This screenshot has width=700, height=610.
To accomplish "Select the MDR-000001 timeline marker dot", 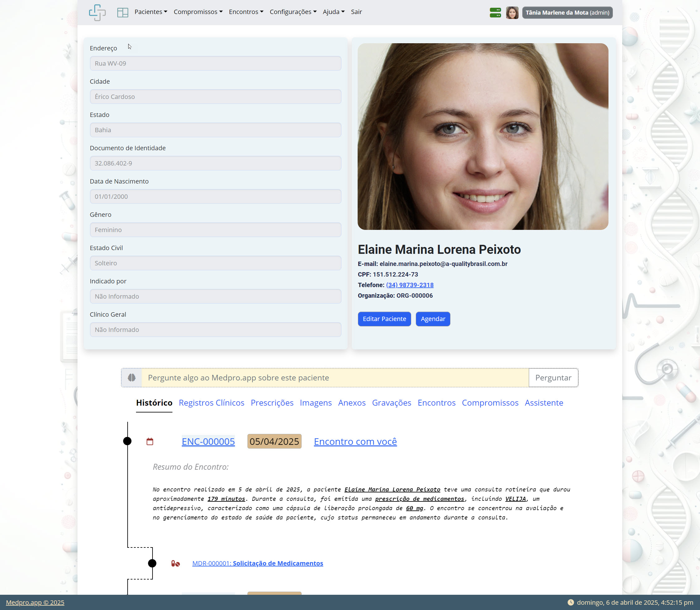I will [x=152, y=563].
